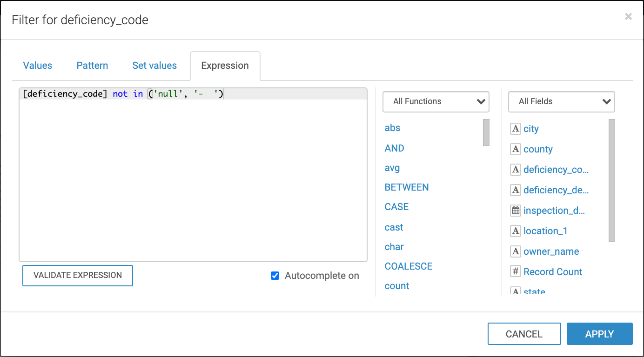
Task: Open the All Functions dropdown
Action: [436, 101]
